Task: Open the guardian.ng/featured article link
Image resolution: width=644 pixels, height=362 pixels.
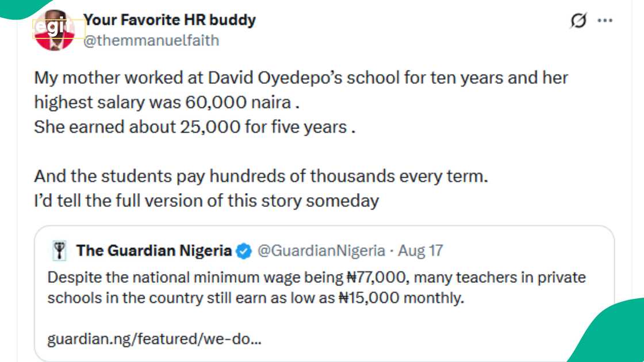Action: 154,339
